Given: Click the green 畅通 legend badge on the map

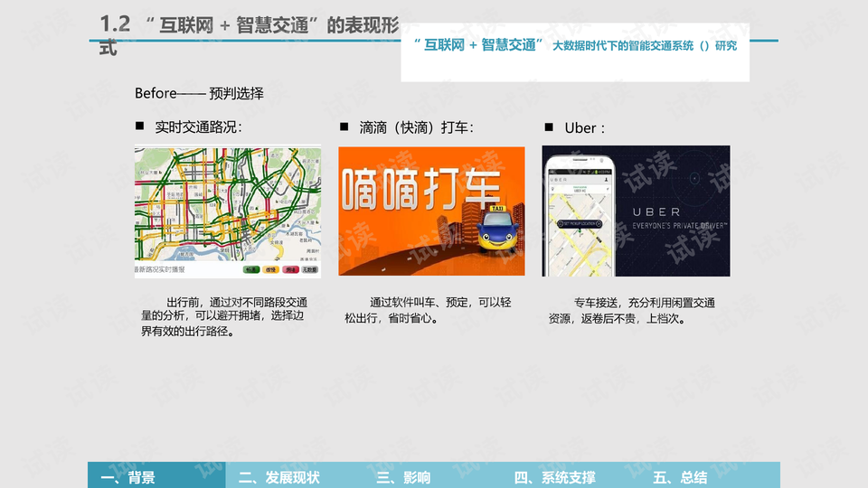Looking at the screenshot, I should tap(252, 269).
